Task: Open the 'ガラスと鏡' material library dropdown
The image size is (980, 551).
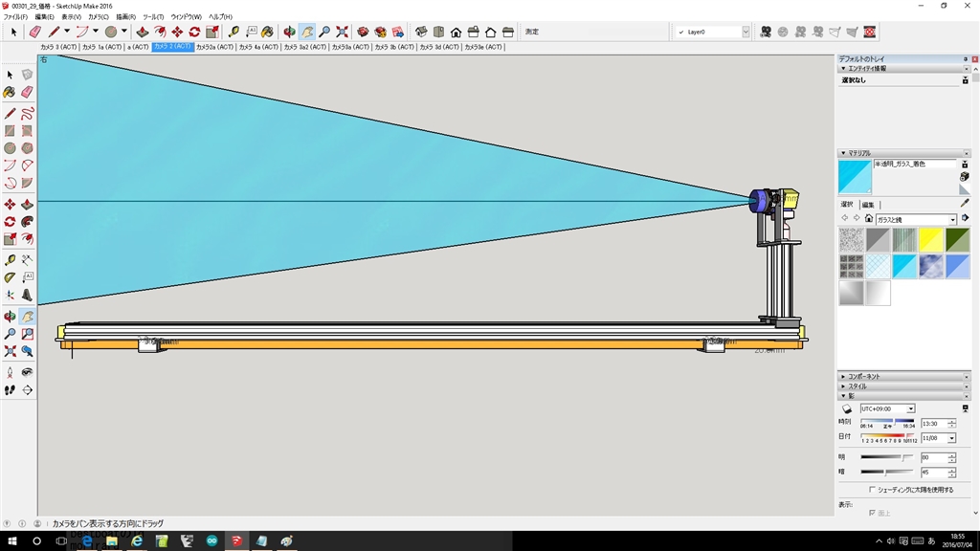Action: pyautogui.click(x=952, y=219)
